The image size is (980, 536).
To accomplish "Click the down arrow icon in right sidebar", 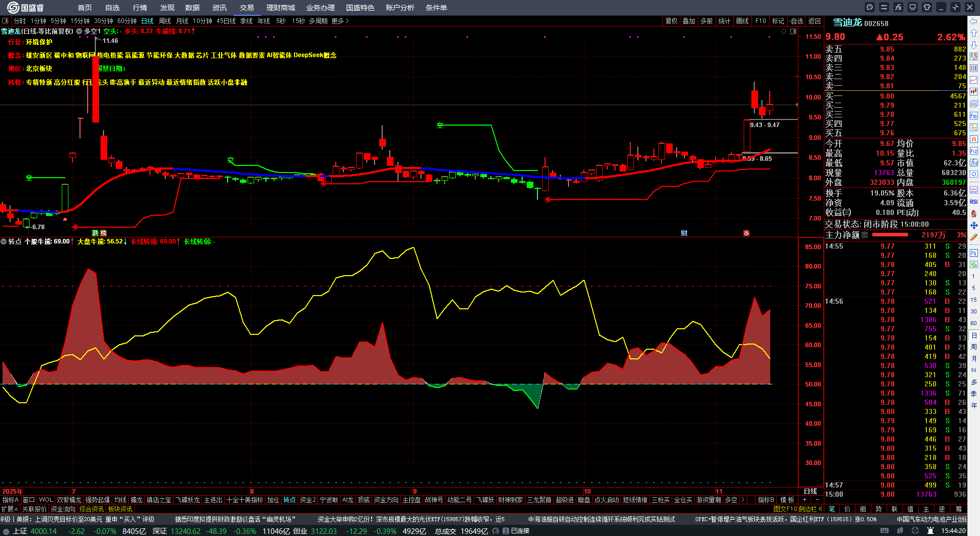I will tap(974, 44).
